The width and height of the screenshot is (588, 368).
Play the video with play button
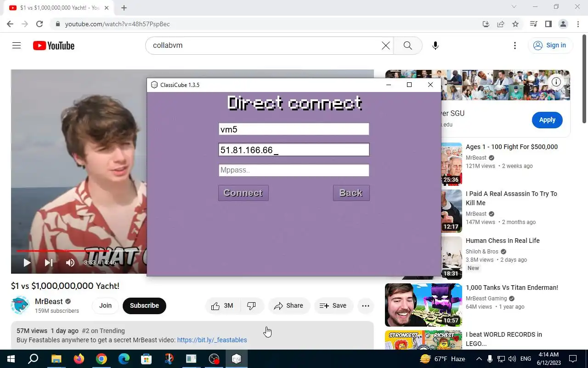point(27,263)
